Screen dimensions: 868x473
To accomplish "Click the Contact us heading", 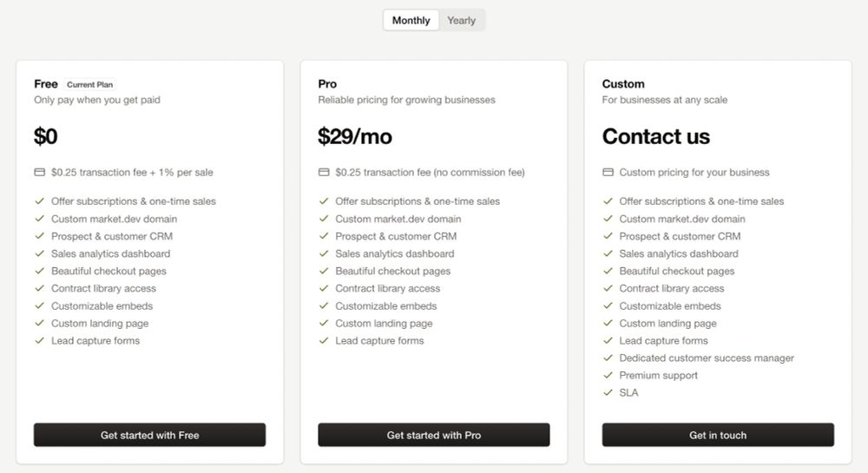I will pyautogui.click(x=656, y=136).
